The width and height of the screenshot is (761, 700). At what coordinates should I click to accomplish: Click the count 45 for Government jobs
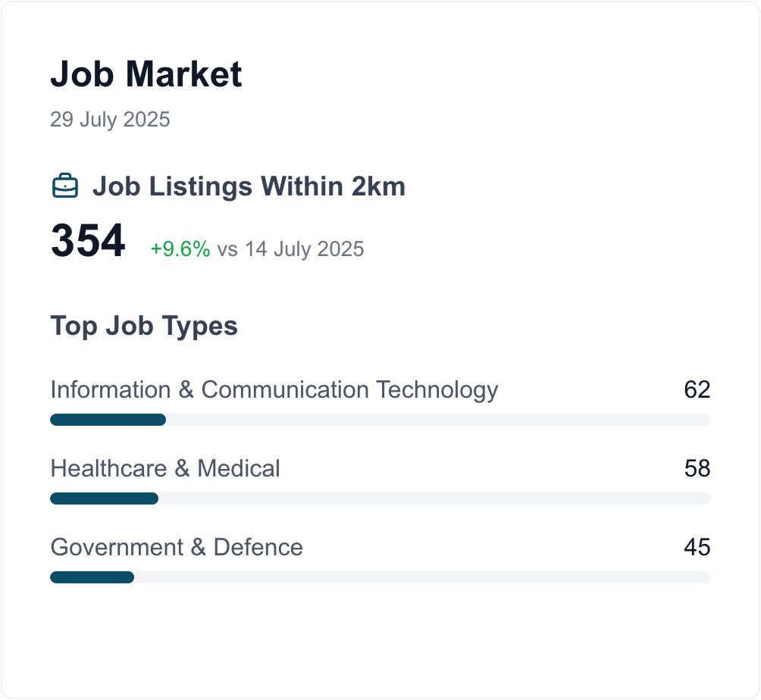click(697, 547)
